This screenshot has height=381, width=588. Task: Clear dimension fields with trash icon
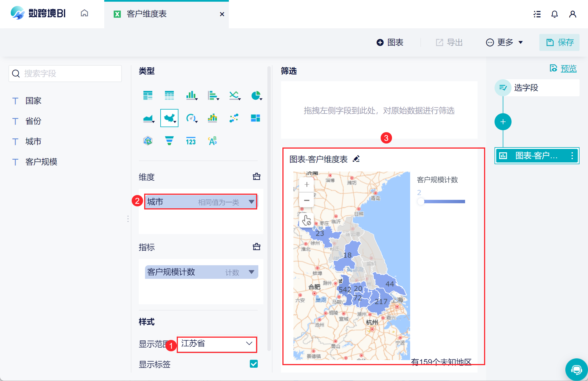(x=256, y=177)
